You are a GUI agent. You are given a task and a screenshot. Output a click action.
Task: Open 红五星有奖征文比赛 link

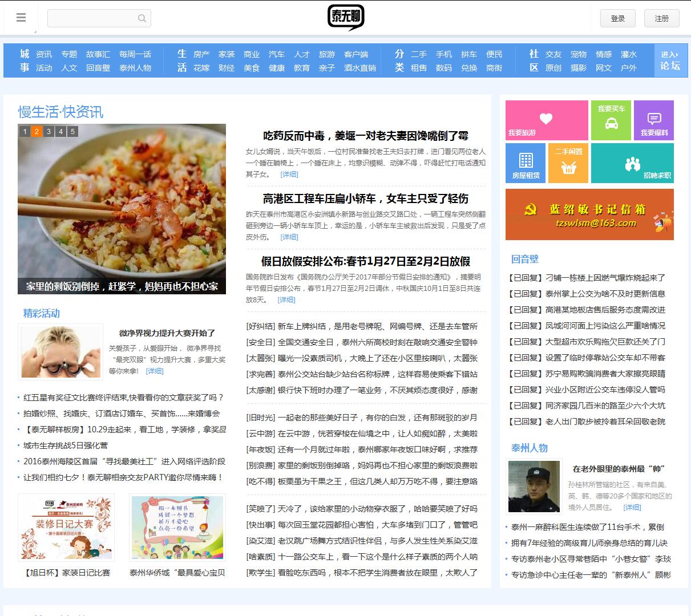pyautogui.click(x=123, y=398)
